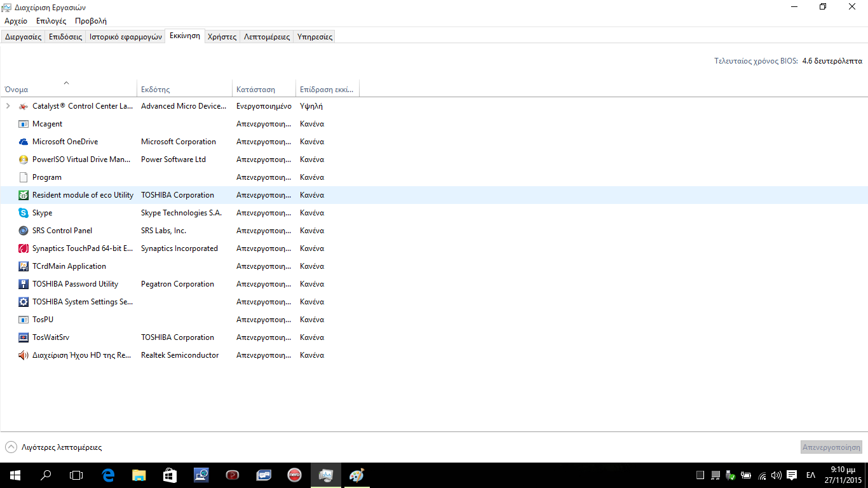The image size is (868, 488).
Task: Click the battery power tray icon
Action: click(x=746, y=475)
